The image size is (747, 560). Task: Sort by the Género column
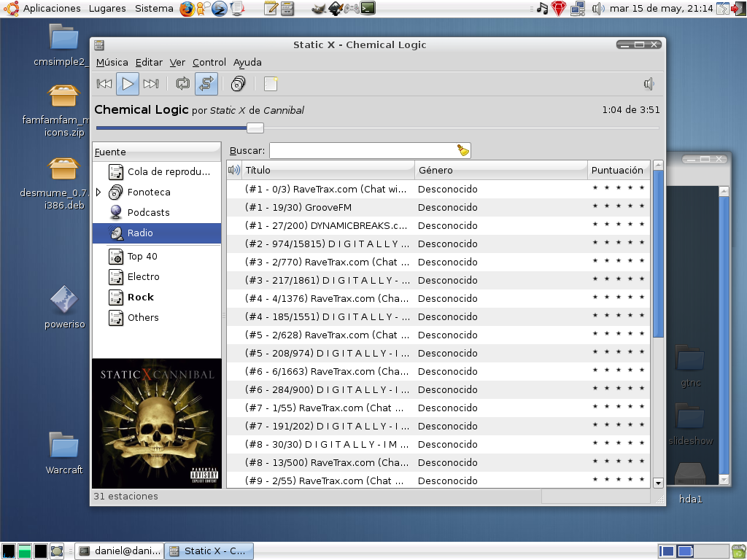point(501,171)
